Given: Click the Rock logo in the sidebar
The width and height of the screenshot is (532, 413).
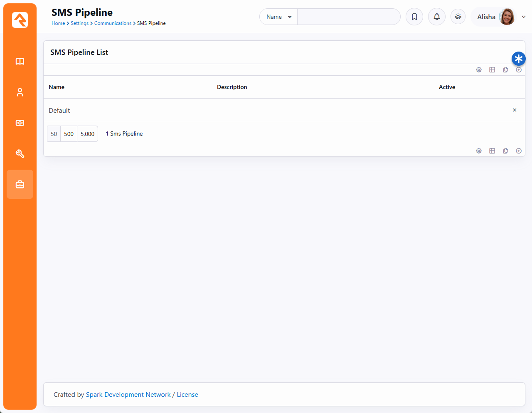Looking at the screenshot, I should [x=20, y=20].
